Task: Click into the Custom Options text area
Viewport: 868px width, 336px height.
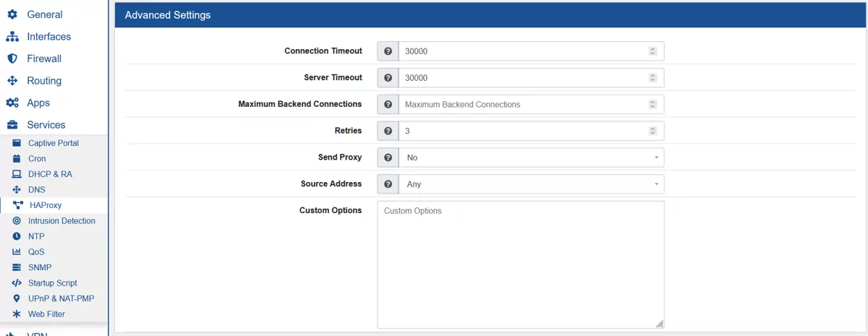Action: tap(520, 264)
